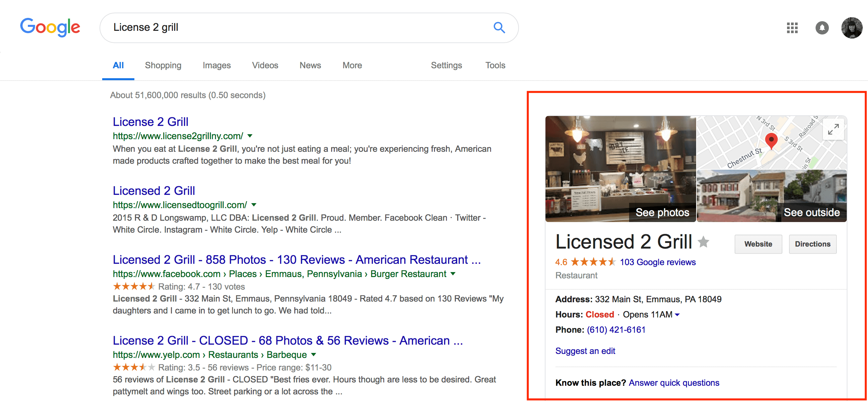Screen dimensions: 868x401
Task: Open the Licensed 2 Grill result title
Action: (154, 191)
